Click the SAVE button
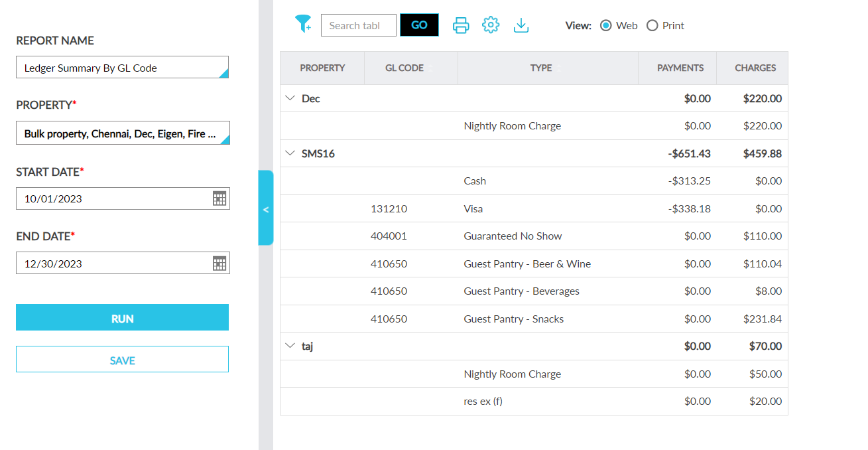Screen dimensions: 868x450 [123, 360]
